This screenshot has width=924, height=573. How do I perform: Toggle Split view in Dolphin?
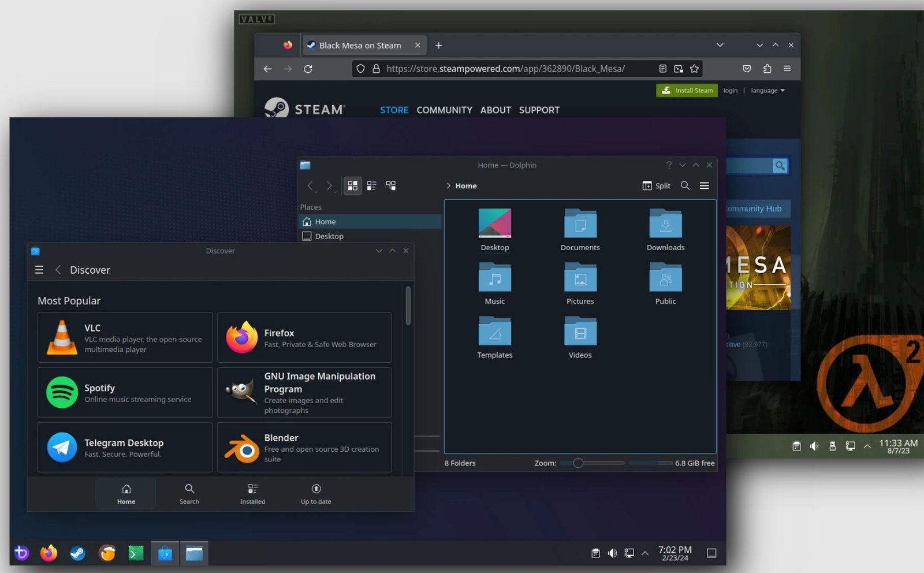pos(656,185)
